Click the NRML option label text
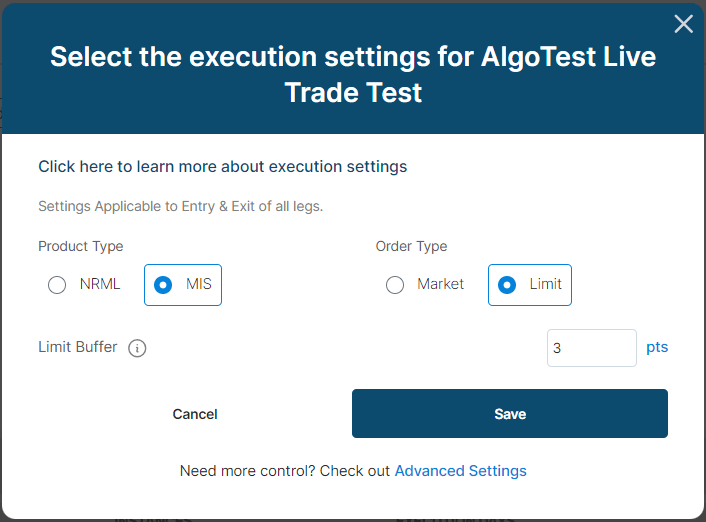 click(100, 285)
